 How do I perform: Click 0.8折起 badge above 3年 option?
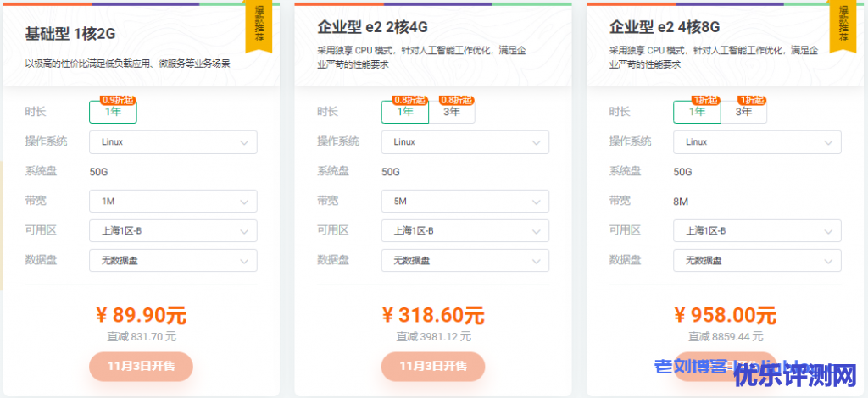click(x=457, y=100)
